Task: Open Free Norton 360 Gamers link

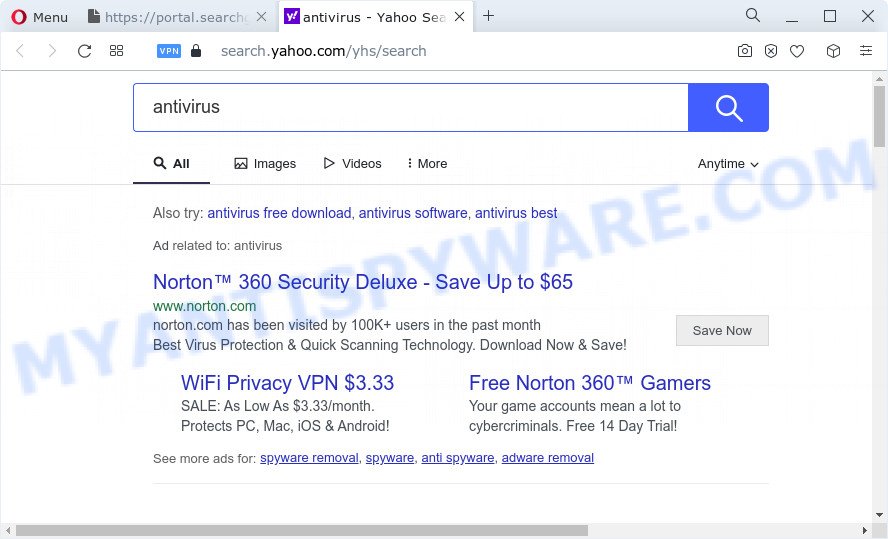Action: pyautogui.click(x=590, y=383)
